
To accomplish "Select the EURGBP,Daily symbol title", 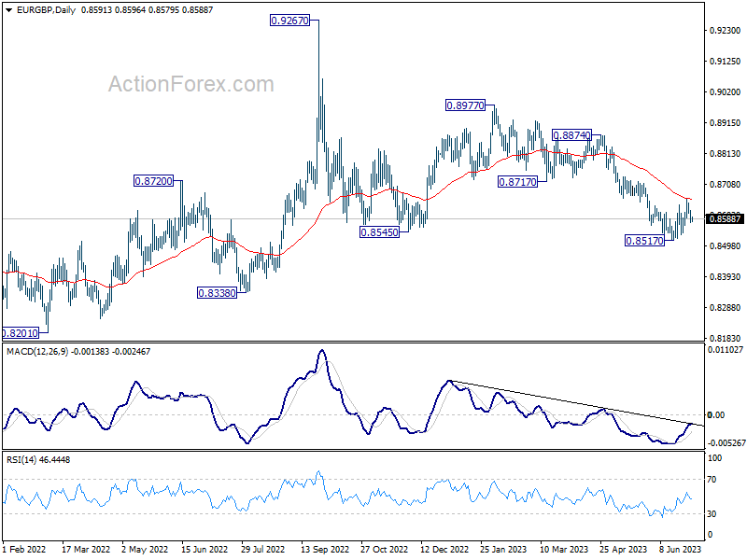I will click(x=46, y=10).
